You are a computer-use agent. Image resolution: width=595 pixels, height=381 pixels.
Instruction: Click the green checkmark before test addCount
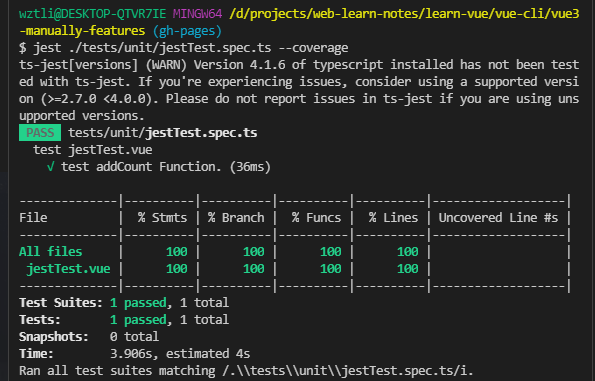point(50,167)
